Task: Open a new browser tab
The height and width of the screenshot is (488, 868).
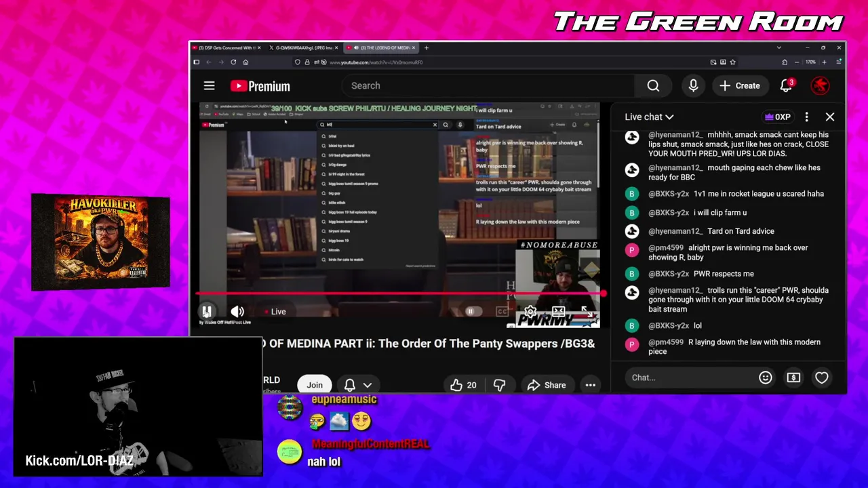Action: pyautogui.click(x=426, y=47)
